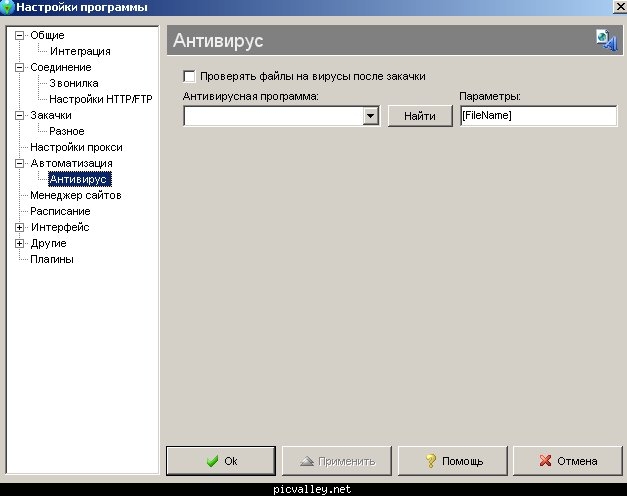
Task: Close the Настройки программы window
Action: pyautogui.click(x=621, y=7)
